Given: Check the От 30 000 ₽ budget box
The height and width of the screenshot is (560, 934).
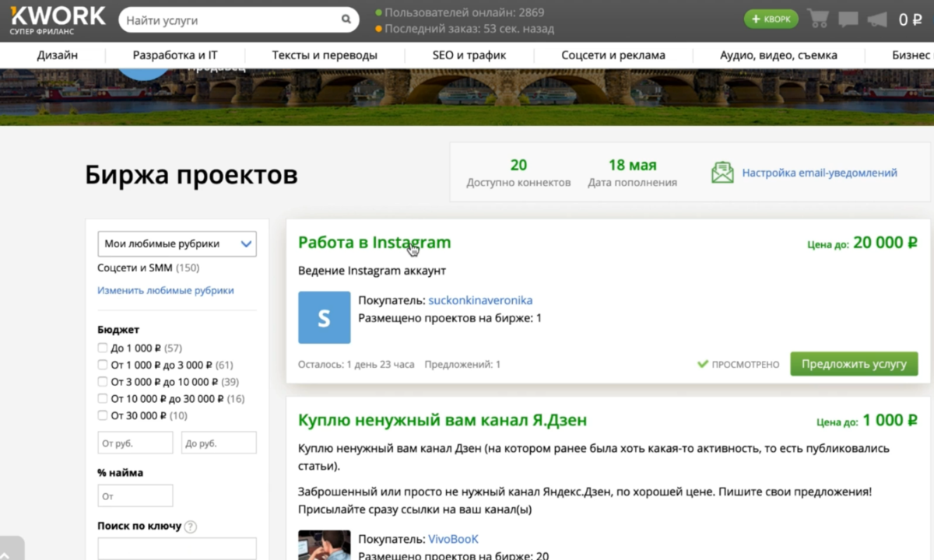Looking at the screenshot, I should (103, 415).
